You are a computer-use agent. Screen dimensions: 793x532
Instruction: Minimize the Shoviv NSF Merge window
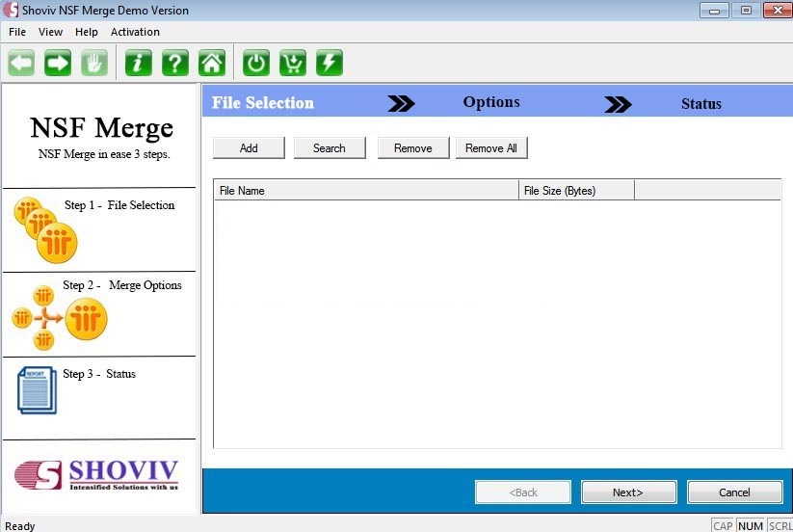715,10
